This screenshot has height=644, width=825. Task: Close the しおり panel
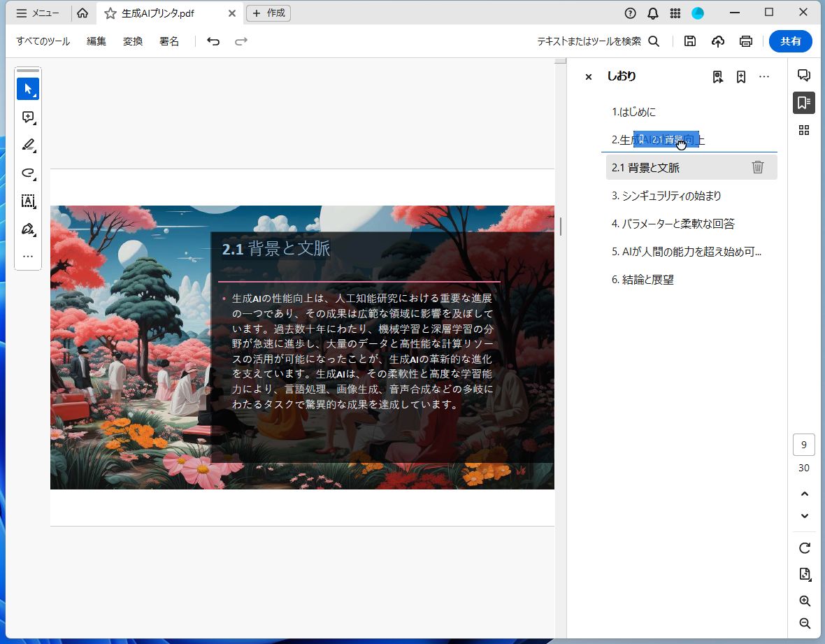point(588,77)
